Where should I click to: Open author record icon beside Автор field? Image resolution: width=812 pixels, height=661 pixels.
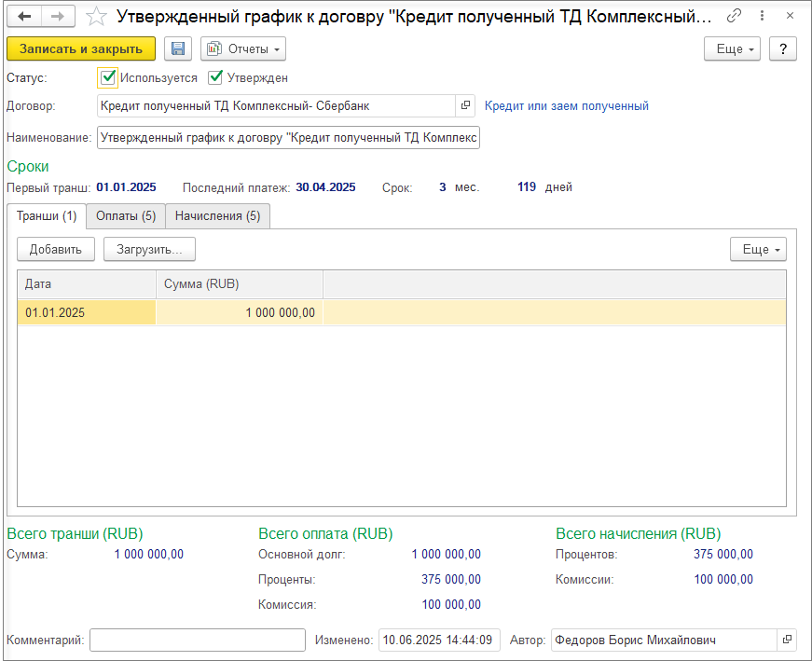pyautogui.click(x=787, y=640)
